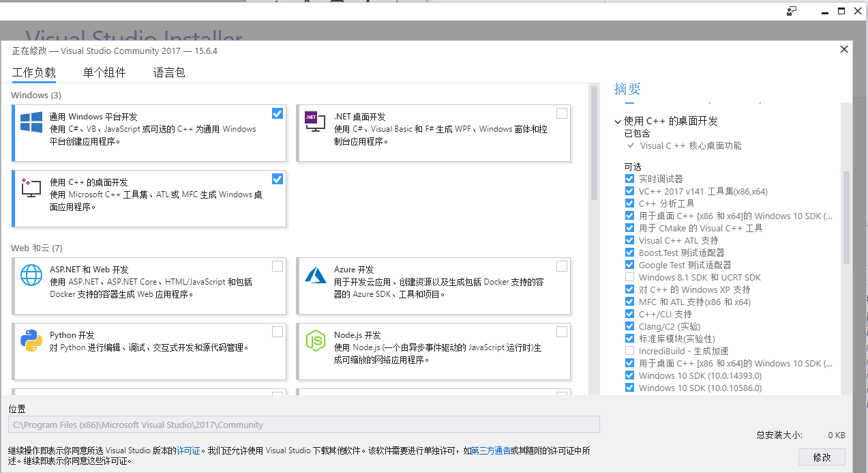Click the 总安装大小 label
The width and height of the screenshot is (868, 473).
tap(779, 435)
